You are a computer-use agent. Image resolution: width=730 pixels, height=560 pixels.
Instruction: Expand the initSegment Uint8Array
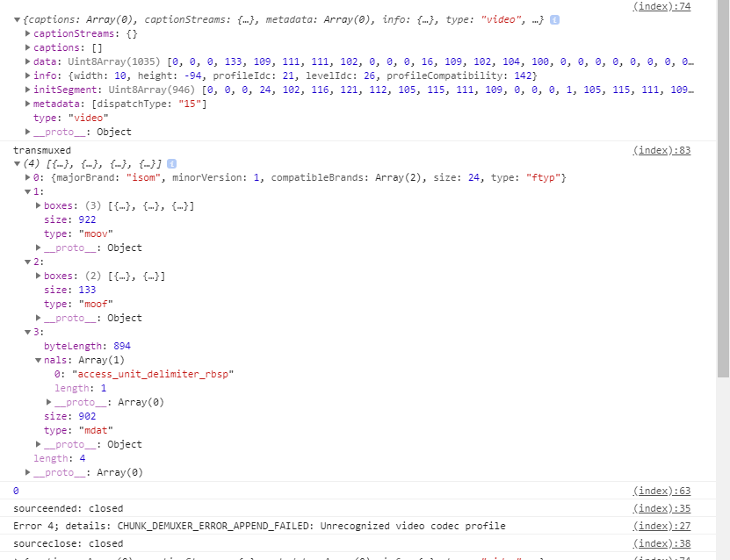pos(28,89)
